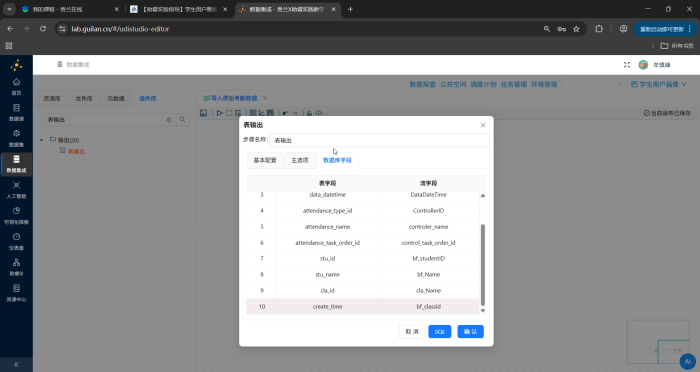The width and height of the screenshot is (700, 372).
Task: Bookmark page with the star icon
Action: [576, 29]
